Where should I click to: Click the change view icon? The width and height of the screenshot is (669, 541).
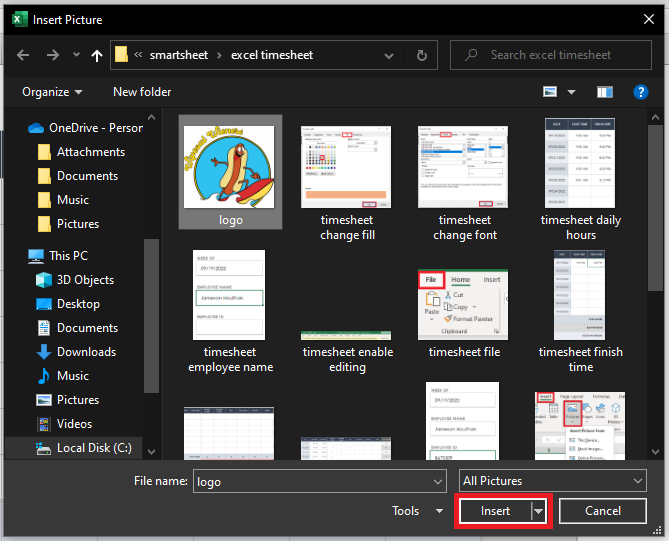(x=550, y=92)
